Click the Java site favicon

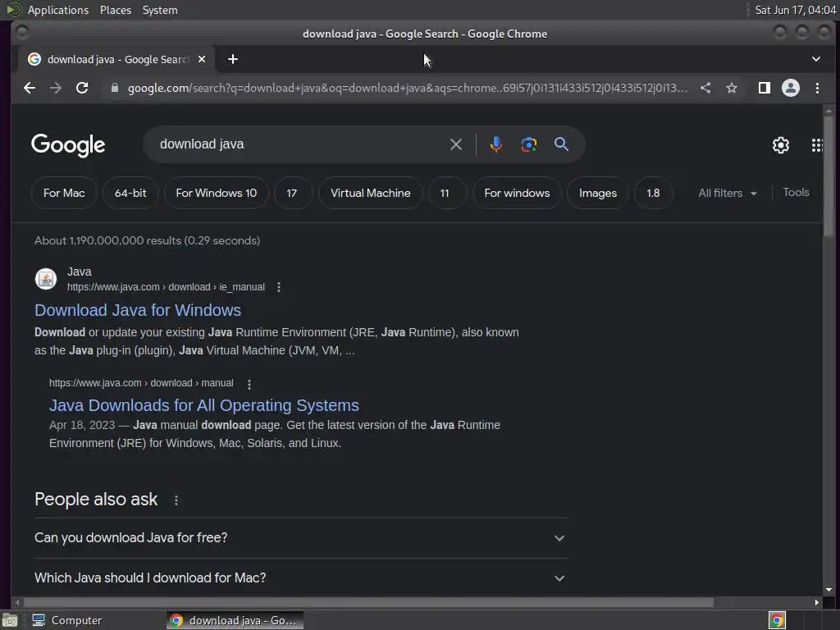click(46, 279)
